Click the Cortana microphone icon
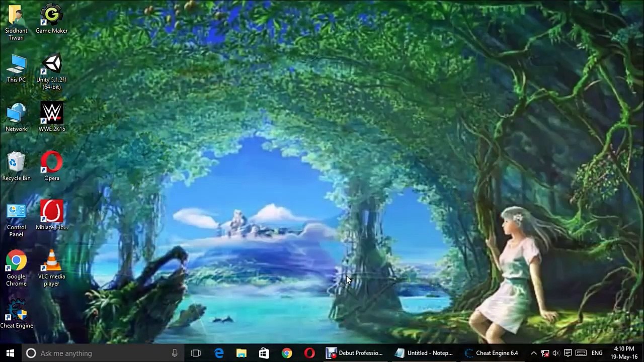This screenshot has width=644, height=362. pos(175,353)
